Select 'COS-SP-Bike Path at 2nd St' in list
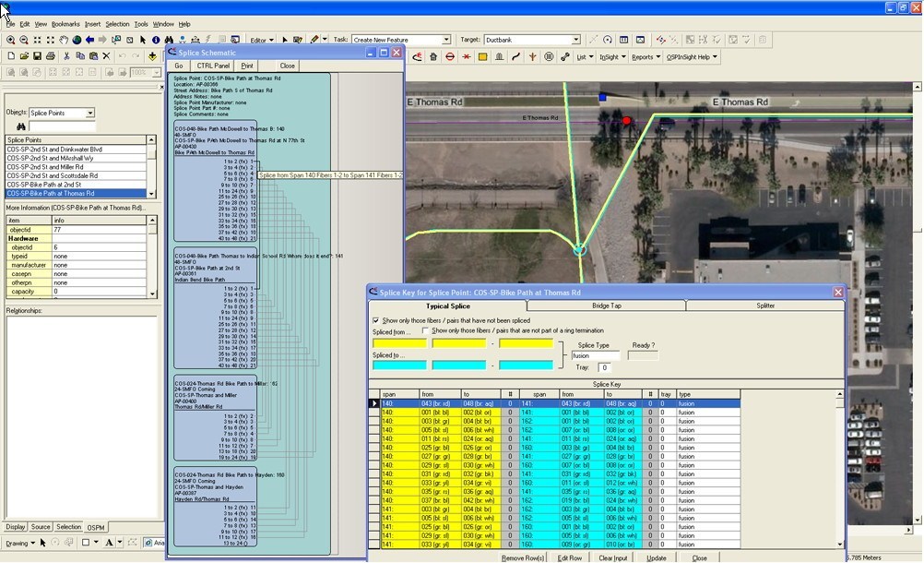This screenshot has height=563, width=924. (x=76, y=185)
